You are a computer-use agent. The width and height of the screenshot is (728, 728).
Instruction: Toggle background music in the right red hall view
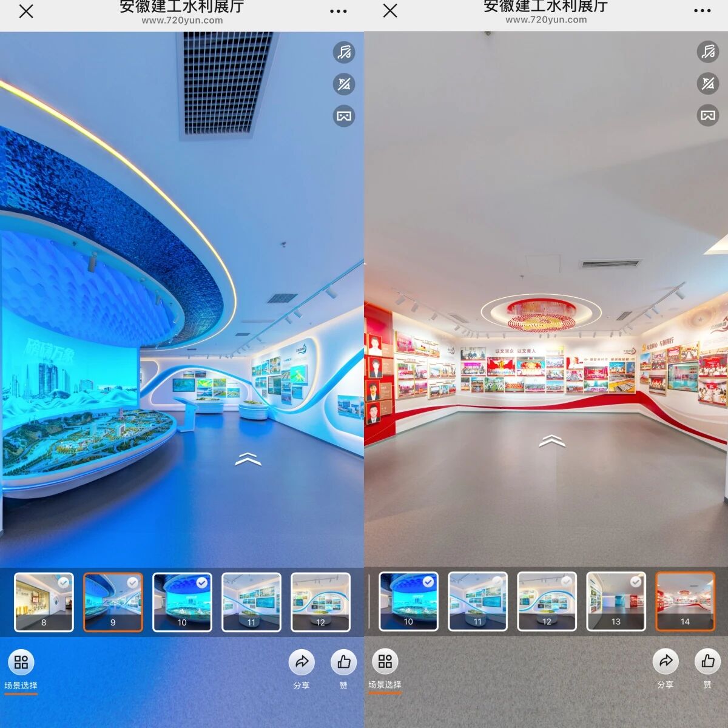(708, 52)
